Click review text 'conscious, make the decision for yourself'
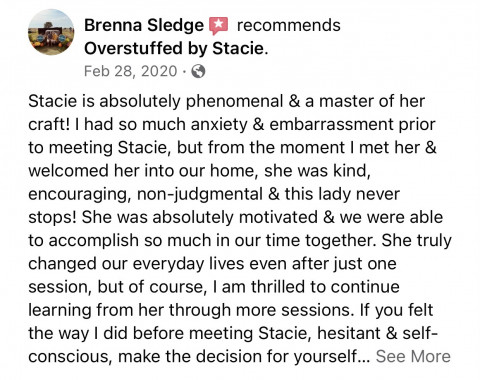Viewport: 480px width, 380px height. [199, 357]
